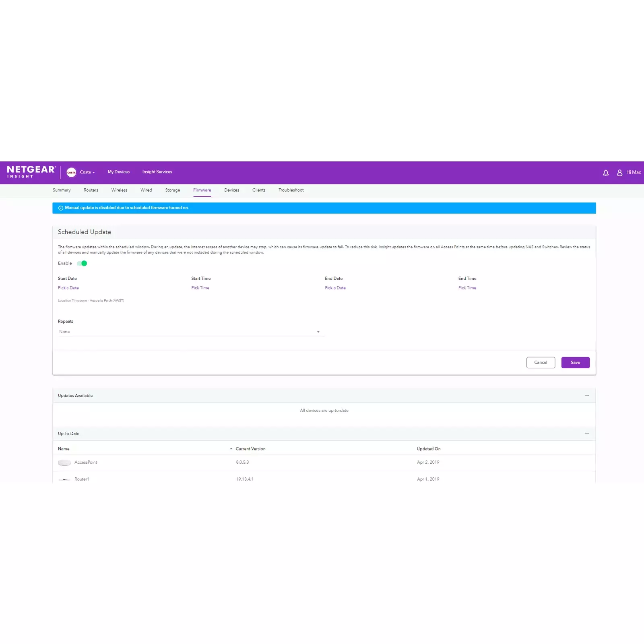Open the notifications bell

click(606, 173)
